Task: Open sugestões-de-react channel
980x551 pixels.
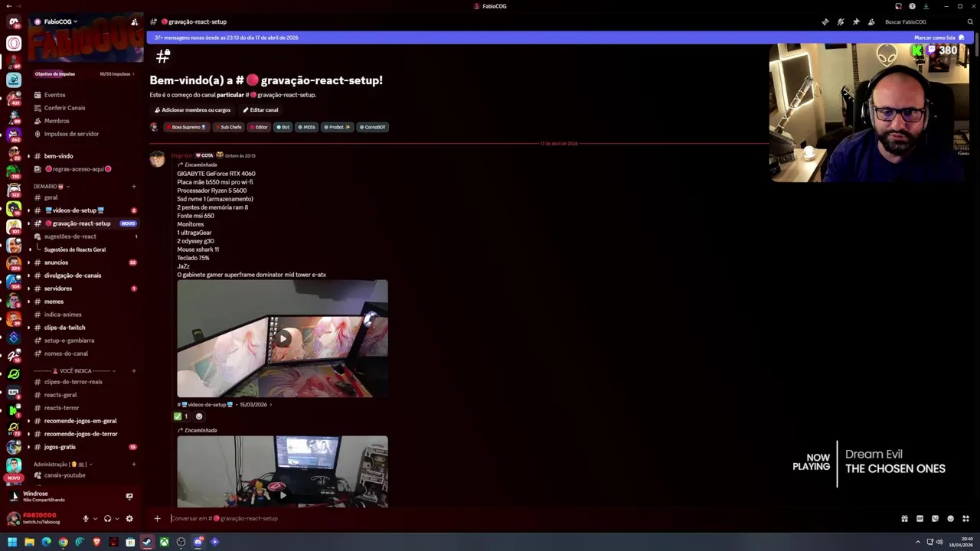Action: pos(70,236)
